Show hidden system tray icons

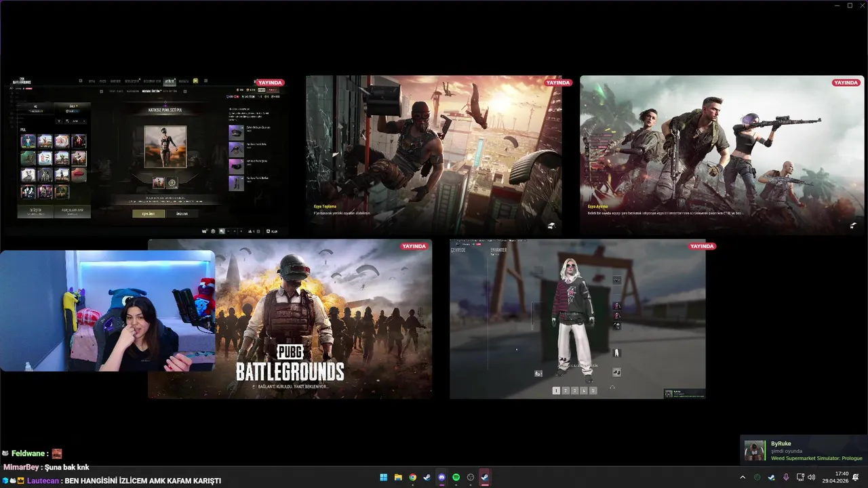pos(743,477)
